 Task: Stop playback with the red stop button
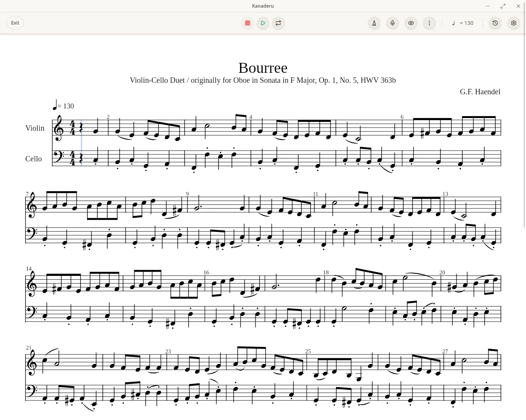click(248, 23)
